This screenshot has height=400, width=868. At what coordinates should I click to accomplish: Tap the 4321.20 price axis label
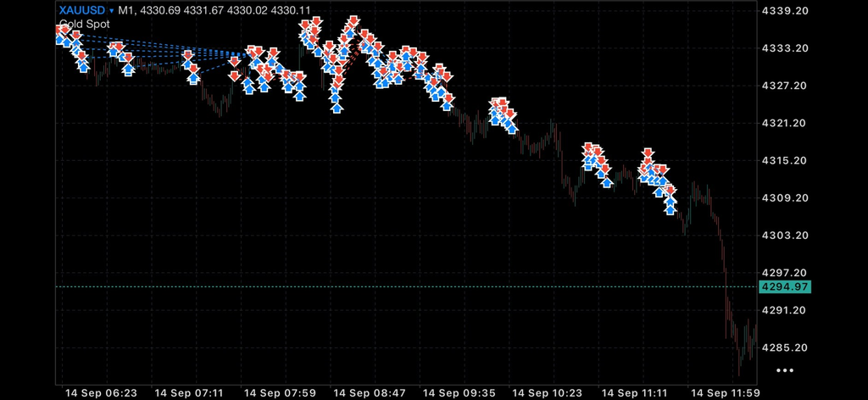[x=784, y=123]
